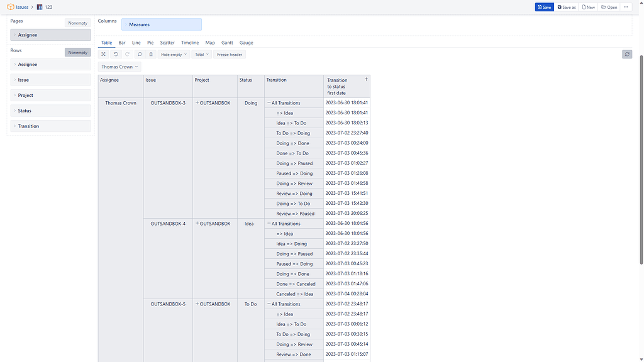Click the Issues cube icon in breadcrumb
Viewport: 644px width, 362px height.
pyautogui.click(x=11, y=7)
